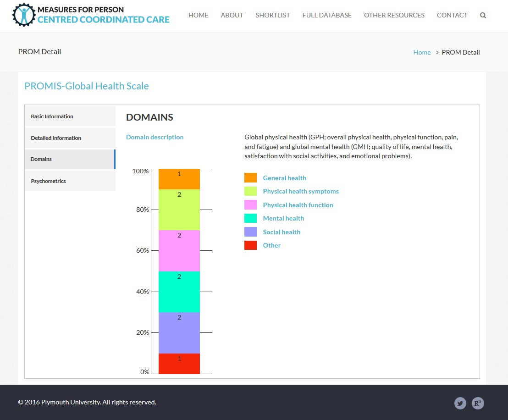Click the Home breadcrumb link
The width and height of the screenshot is (508, 420).
click(422, 52)
